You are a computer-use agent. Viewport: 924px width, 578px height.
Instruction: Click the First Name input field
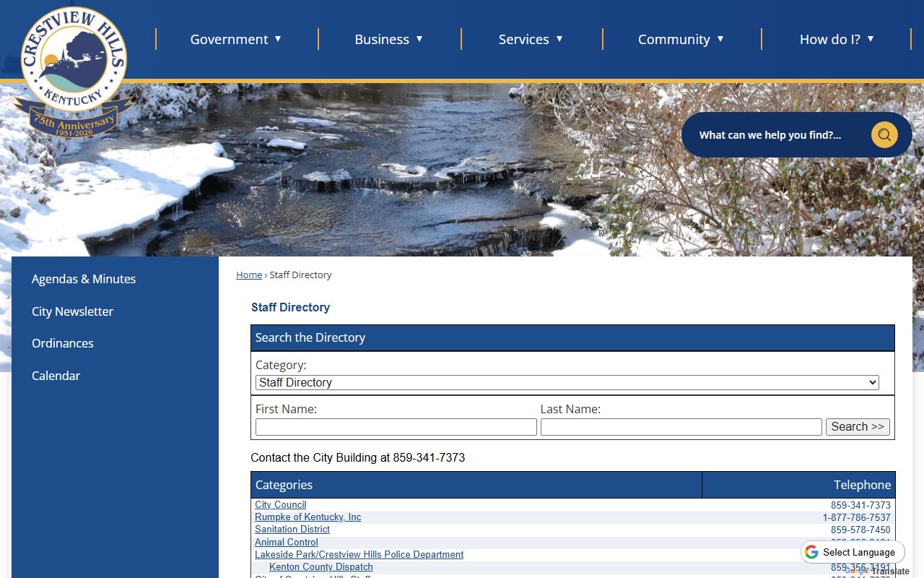(396, 427)
